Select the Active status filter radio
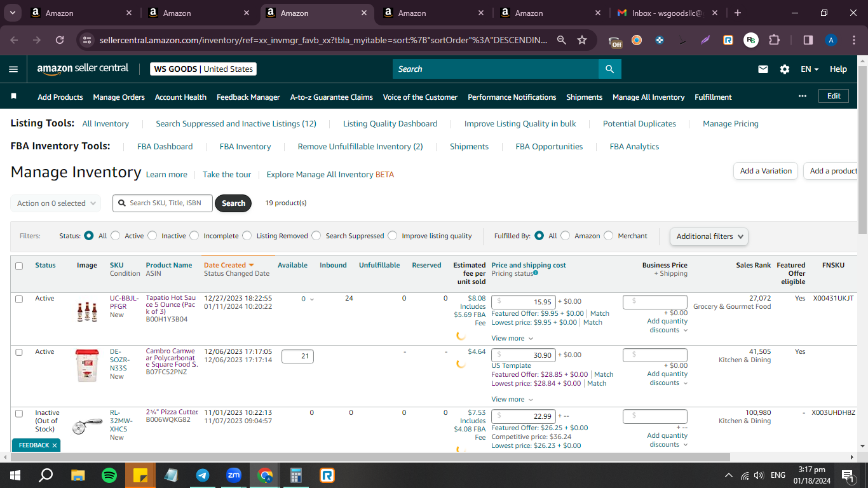868x488 pixels. click(x=115, y=236)
